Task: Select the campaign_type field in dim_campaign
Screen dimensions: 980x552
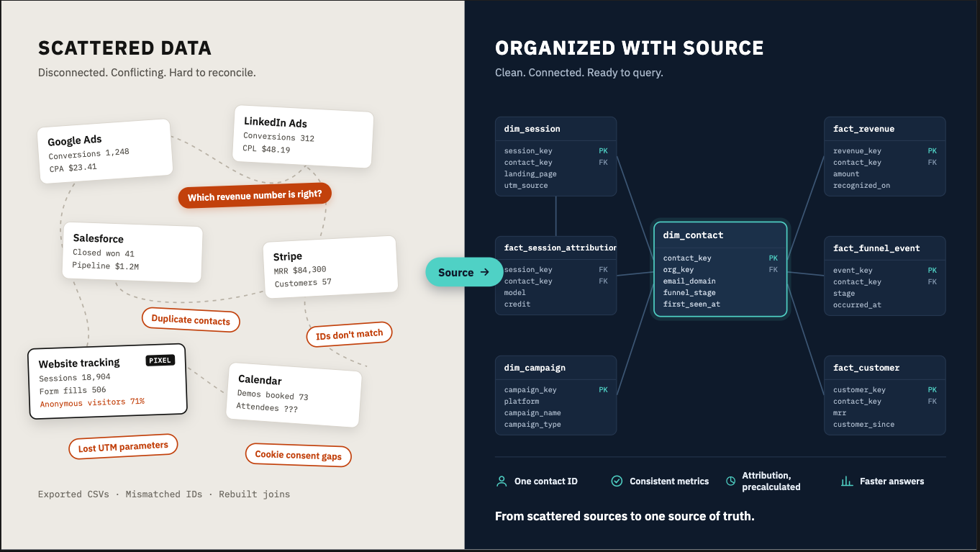Action: point(532,425)
